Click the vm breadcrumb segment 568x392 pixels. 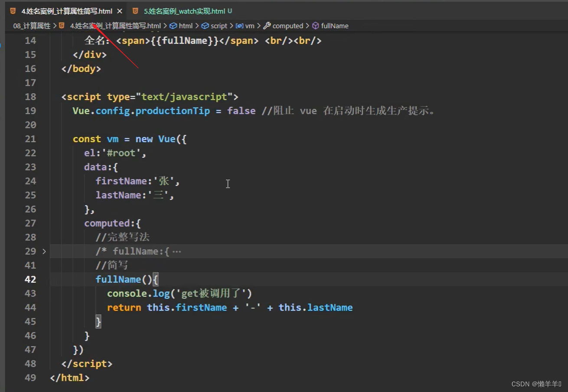tap(250, 26)
